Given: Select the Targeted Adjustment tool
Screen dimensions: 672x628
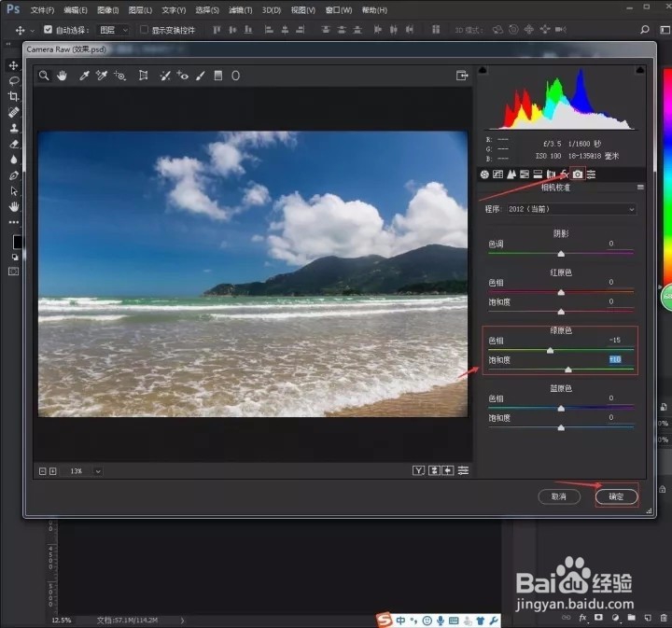Looking at the screenshot, I should click(120, 76).
